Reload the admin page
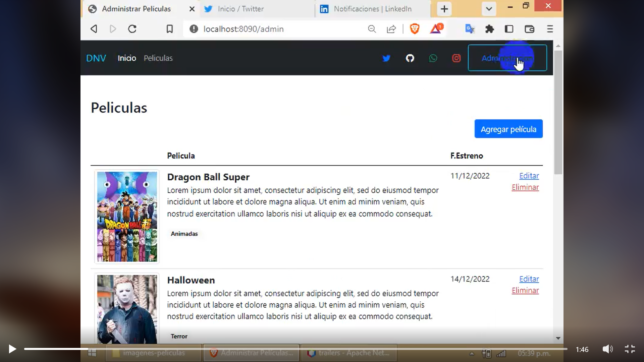The image size is (644, 362). click(x=132, y=29)
